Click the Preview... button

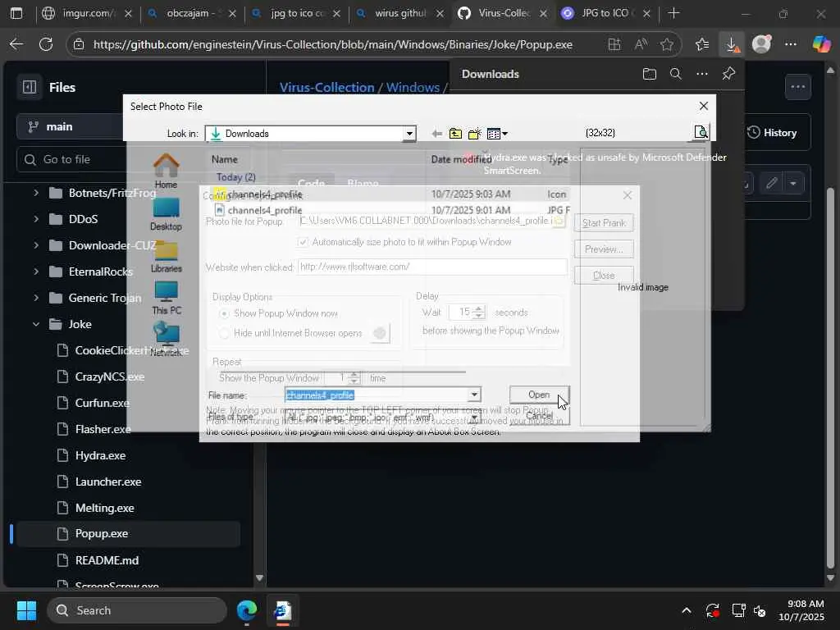pos(604,249)
